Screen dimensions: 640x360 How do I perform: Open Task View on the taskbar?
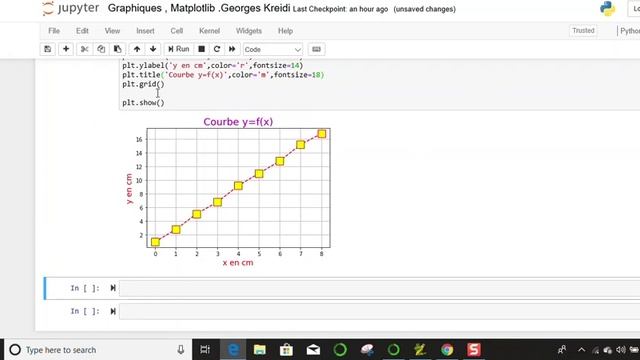[x=205, y=350]
